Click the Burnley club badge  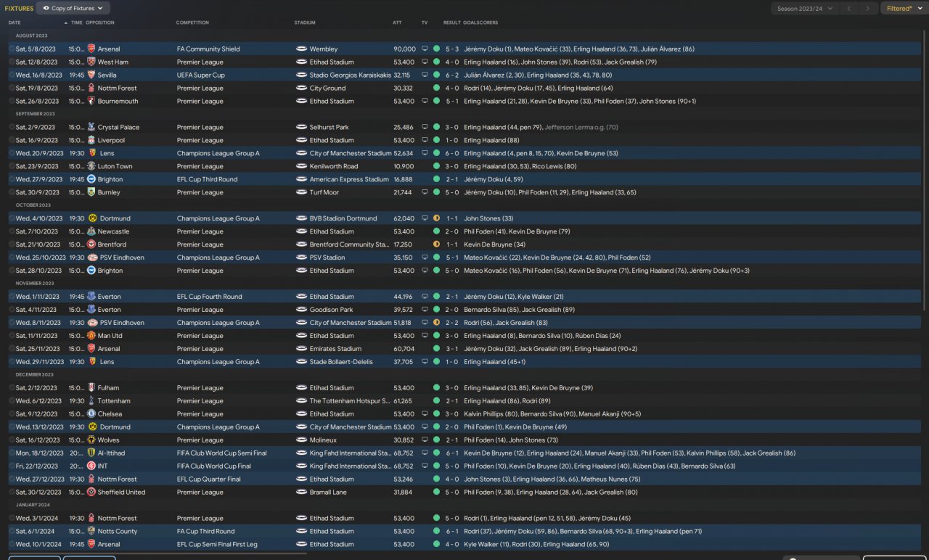click(x=91, y=193)
